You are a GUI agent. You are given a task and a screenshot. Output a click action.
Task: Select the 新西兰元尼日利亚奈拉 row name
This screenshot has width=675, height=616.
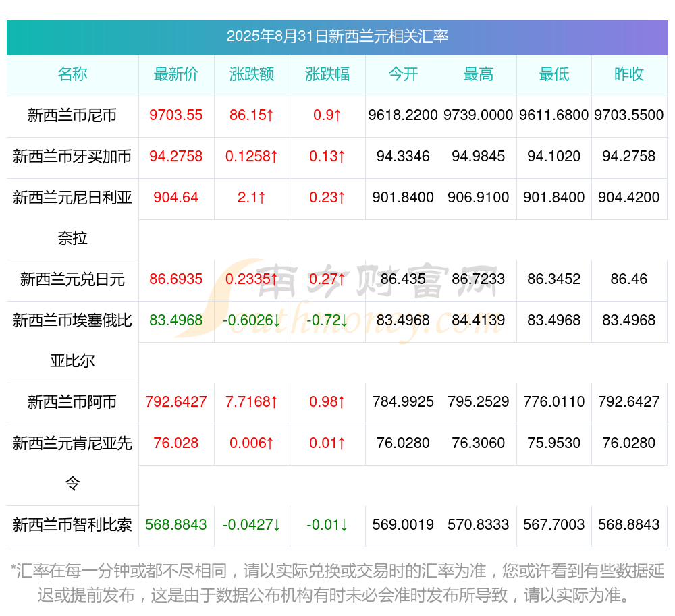pos(72,218)
